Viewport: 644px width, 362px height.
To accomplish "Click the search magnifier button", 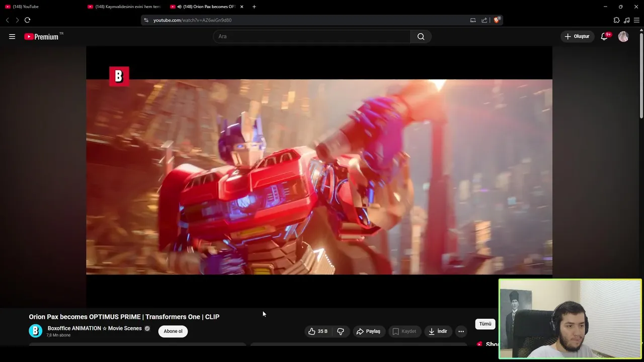I will pyautogui.click(x=421, y=36).
